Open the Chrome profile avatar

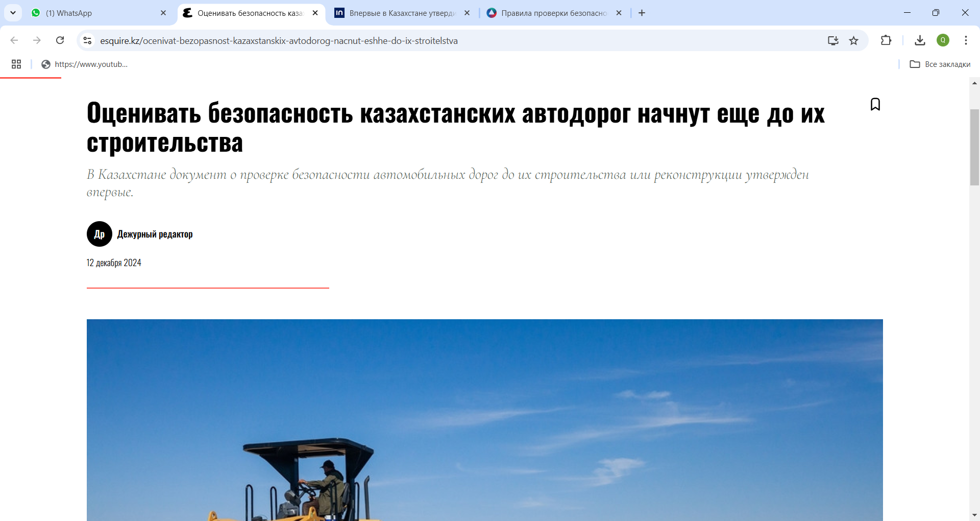coord(943,40)
